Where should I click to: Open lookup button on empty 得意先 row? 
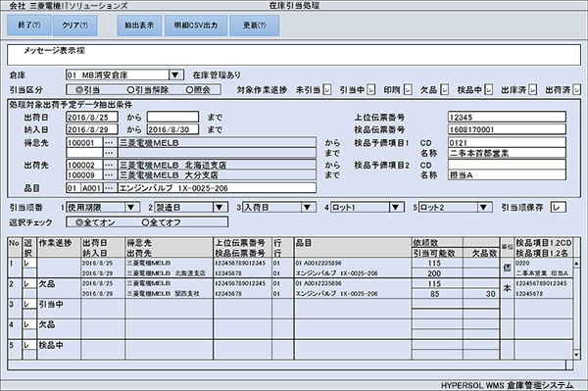tap(109, 153)
